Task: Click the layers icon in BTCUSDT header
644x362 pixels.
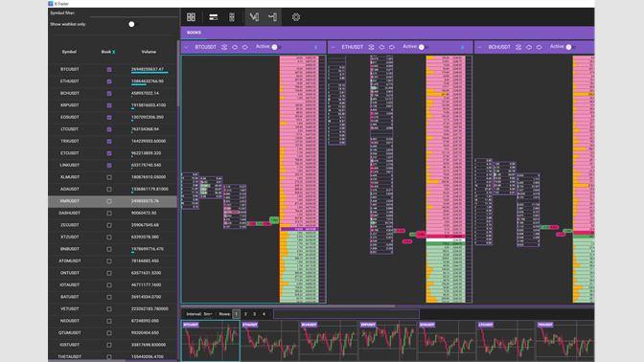Action: pos(224,47)
